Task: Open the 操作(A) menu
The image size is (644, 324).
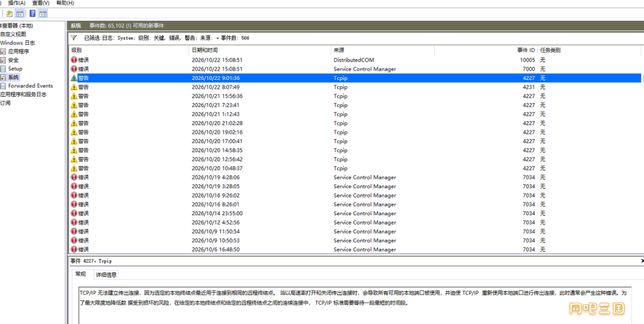Action: pyautogui.click(x=17, y=3)
